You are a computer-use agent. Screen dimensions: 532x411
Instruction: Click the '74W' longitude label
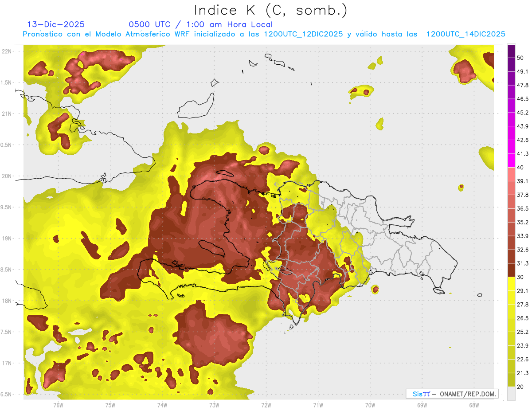(x=162, y=404)
